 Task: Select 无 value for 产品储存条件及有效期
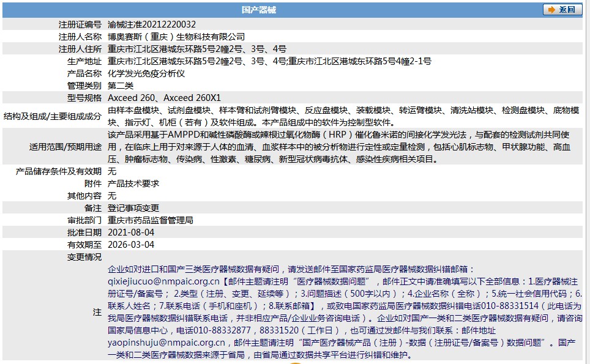point(112,171)
